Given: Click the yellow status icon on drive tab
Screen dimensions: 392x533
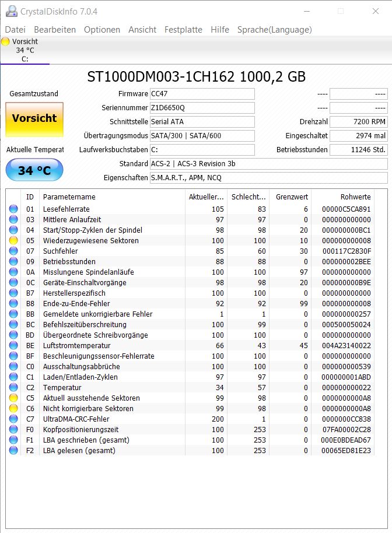Looking at the screenshot, I should [5, 41].
